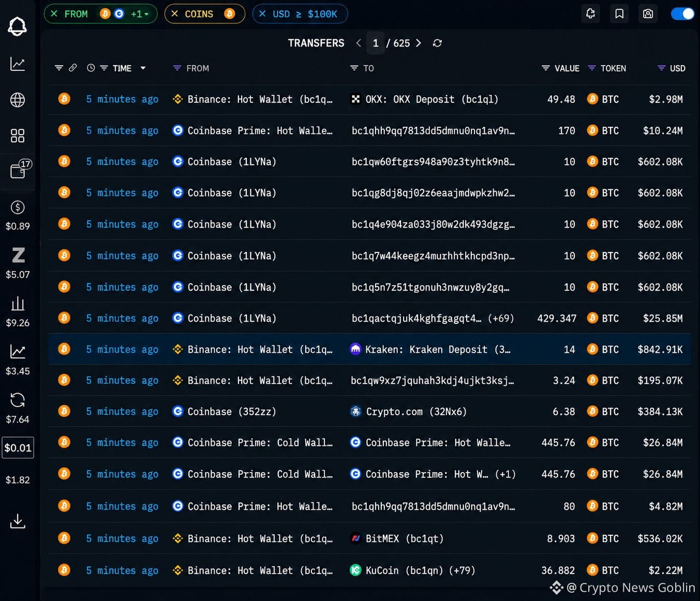The width and height of the screenshot is (700, 601).
Task: Create an alert with the bell-plus icon
Action: (590, 14)
